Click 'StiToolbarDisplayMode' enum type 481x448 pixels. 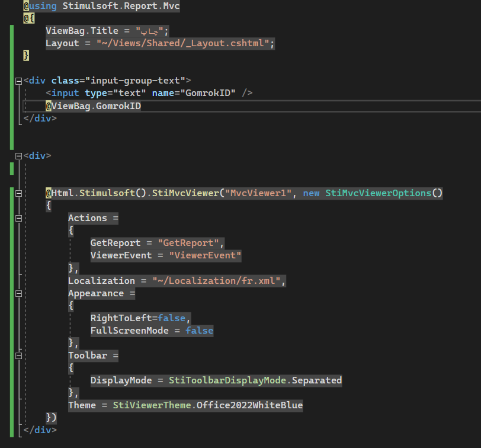(227, 380)
